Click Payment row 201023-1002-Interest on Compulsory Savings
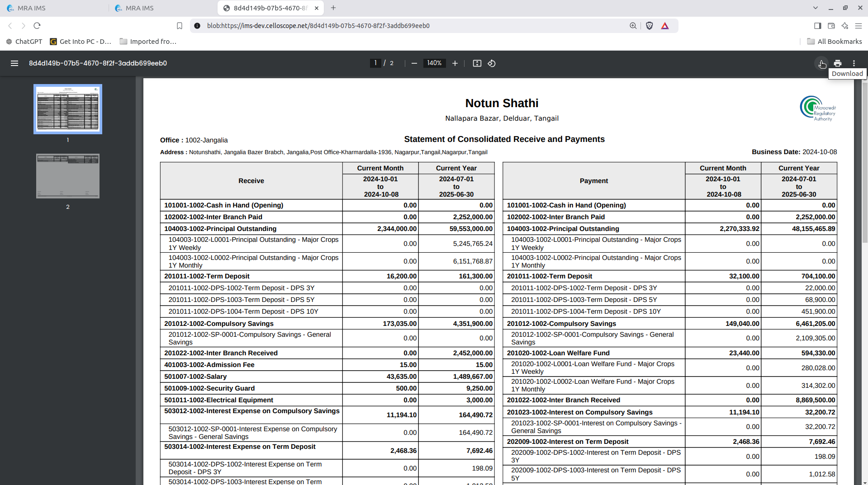Image resolution: width=868 pixels, height=485 pixels. [x=669, y=412]
